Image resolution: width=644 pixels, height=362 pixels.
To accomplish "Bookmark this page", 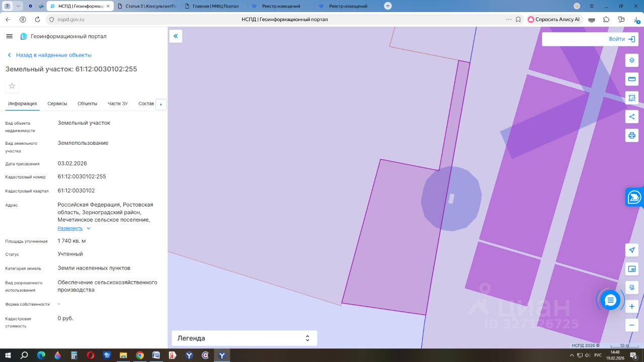I will (518, 20).
